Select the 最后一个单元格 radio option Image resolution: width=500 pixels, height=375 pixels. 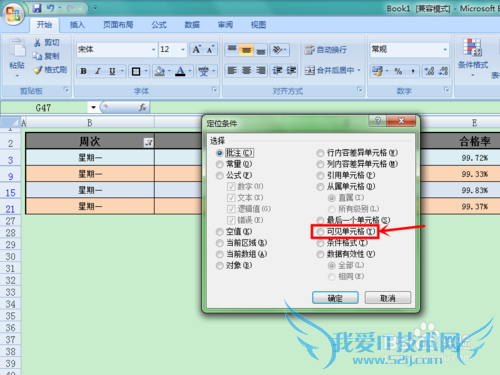tap(320, 220)
